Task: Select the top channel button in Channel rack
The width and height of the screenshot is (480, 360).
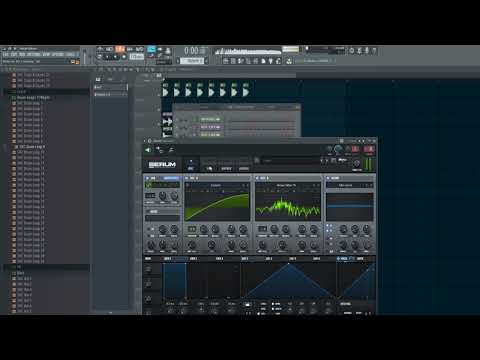Action: tap(210, 119)
